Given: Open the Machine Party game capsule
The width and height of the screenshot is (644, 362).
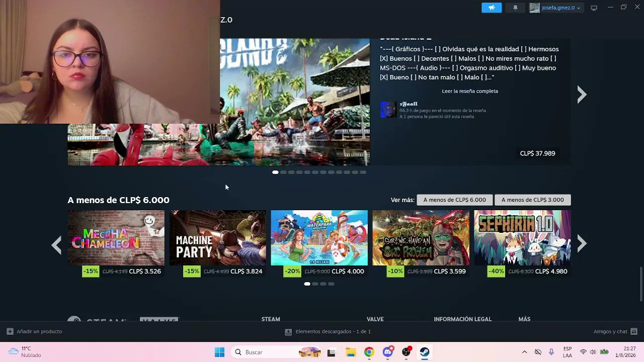Looking at the screenshot, I should 218,238.
